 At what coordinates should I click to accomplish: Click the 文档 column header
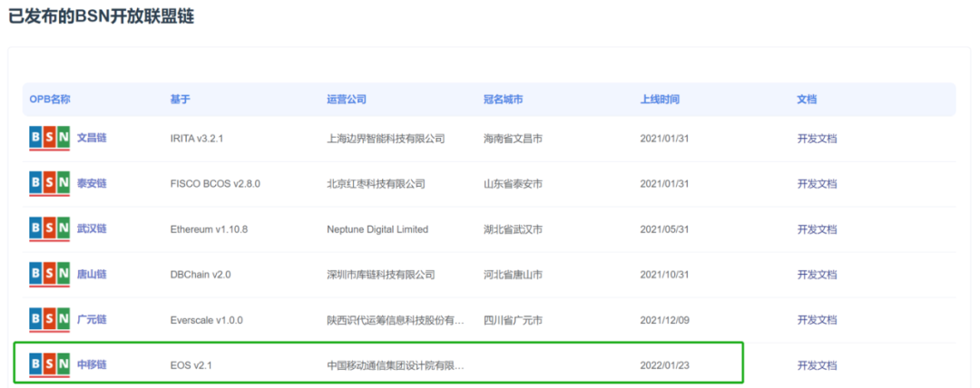tap(807, 100)
